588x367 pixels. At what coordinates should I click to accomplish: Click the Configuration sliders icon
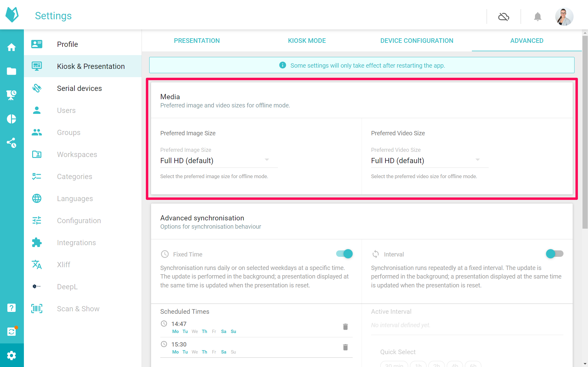[x=37, y=220]
